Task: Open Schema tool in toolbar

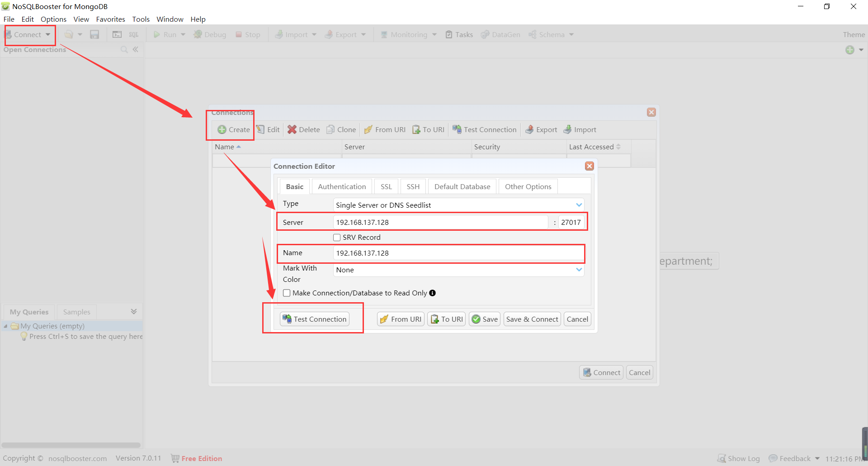Action: tap(547, 34)
